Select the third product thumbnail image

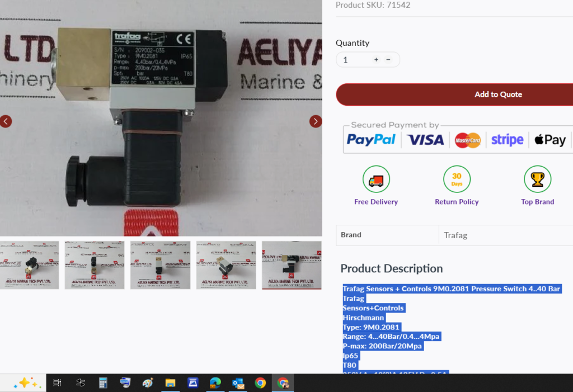[160, 265]
